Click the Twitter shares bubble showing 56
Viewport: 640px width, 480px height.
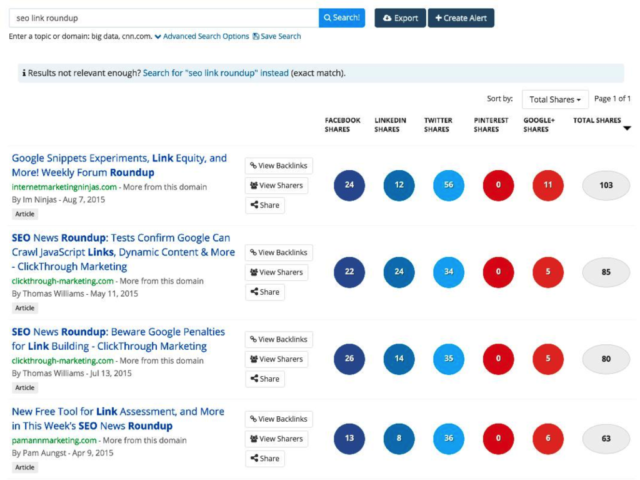448,185
